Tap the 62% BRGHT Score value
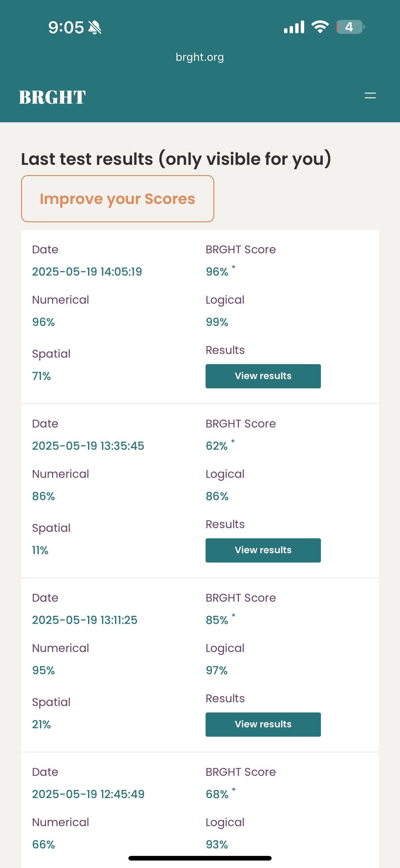The width and height of the screenshot is (400, 868). [x=217, y=446]
